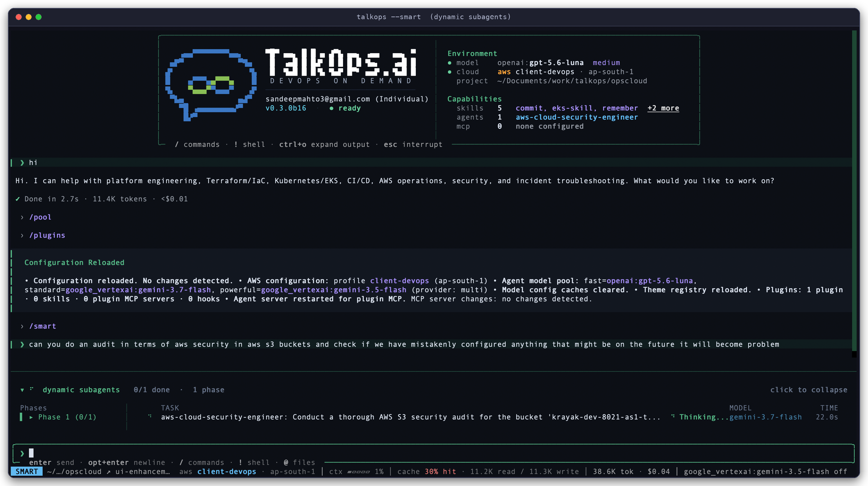Image resolution: width=868 pixels, height=486 pixels.
Task: Click 'click to collapse' text
Action: (809, 390)
